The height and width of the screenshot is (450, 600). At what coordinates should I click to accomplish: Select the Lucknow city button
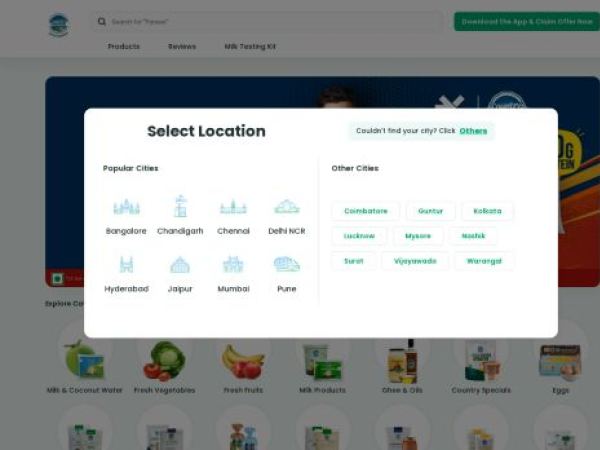tap(359, 236)
